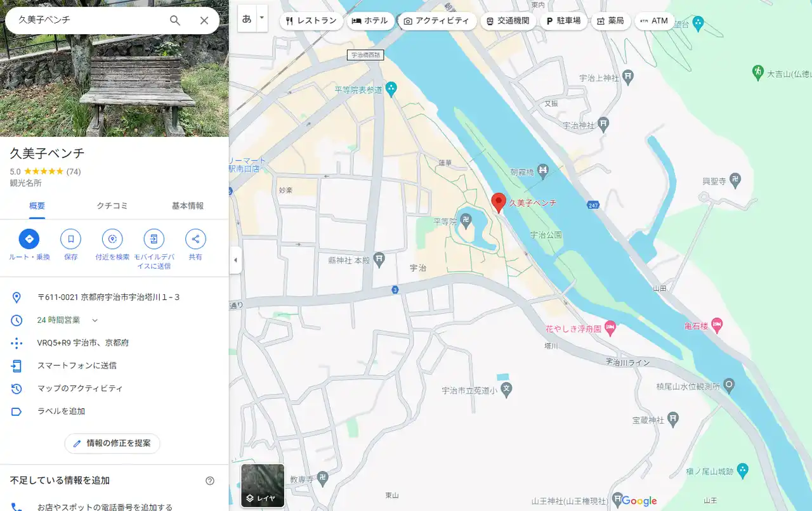Click the 共有 share icon
The width and height of the screenshot is (812, 511).
pyautogui.click(x=195, y=239)
